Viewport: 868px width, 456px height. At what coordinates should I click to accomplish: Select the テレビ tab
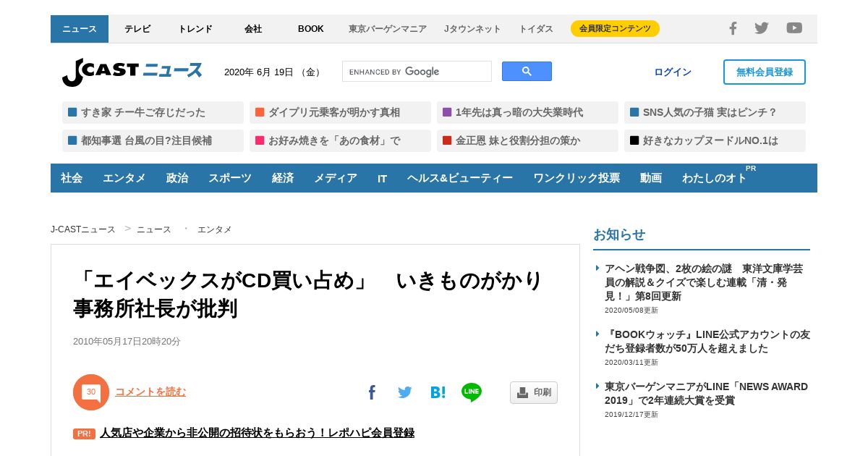click(137, 29)
